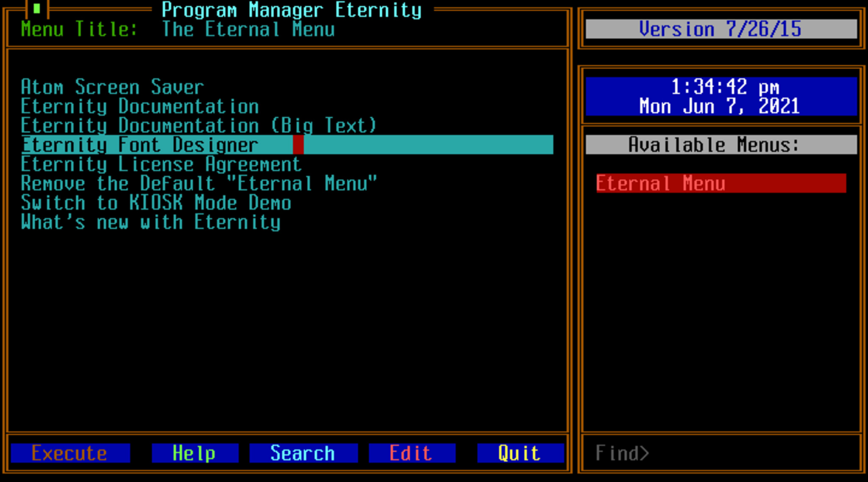The image size is (868, 482).
Task: Click the clock and date display
Action: 721,97
